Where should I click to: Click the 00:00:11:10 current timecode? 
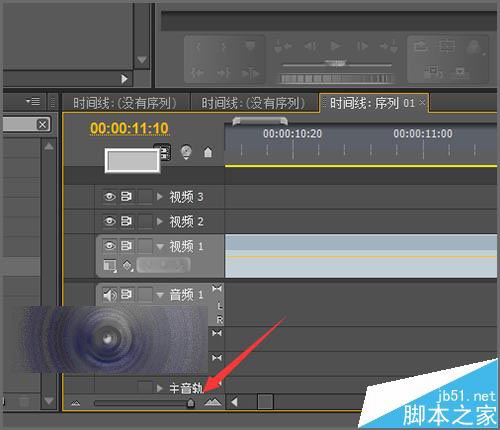click(129, 128)
